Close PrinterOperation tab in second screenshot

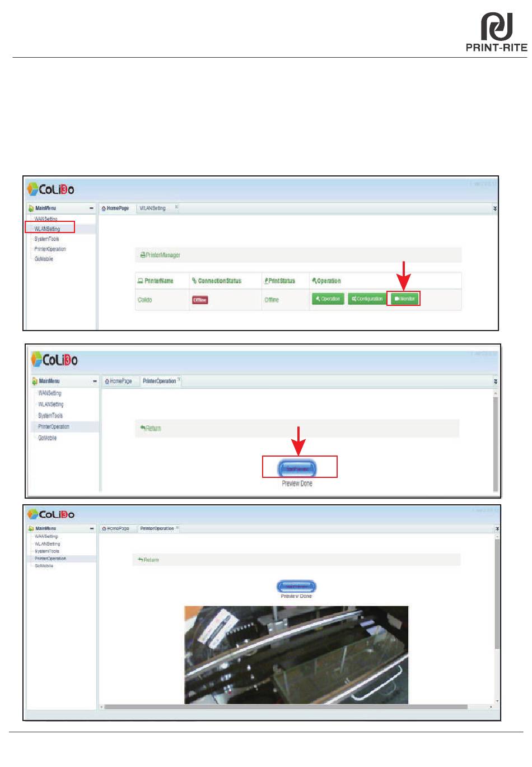(x=179, y=379)
